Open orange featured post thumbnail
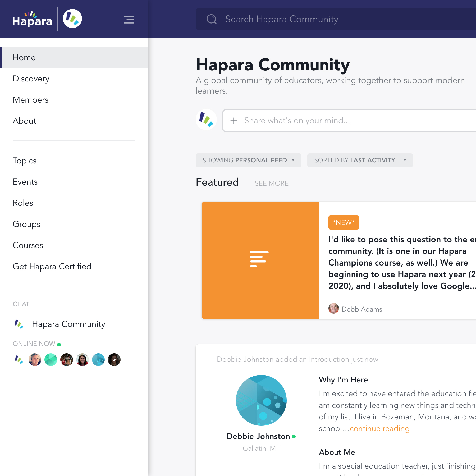The width and height of the screenshot is (476, 476). point(260,260)
